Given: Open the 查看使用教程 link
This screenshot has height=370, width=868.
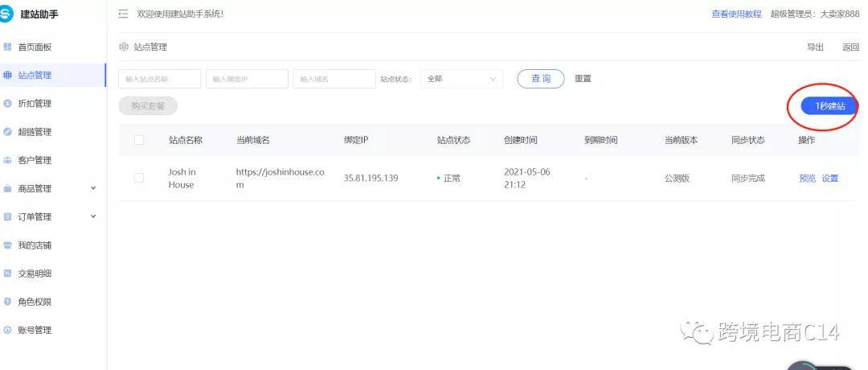Looking at the screenshot, I should point(736,14).
